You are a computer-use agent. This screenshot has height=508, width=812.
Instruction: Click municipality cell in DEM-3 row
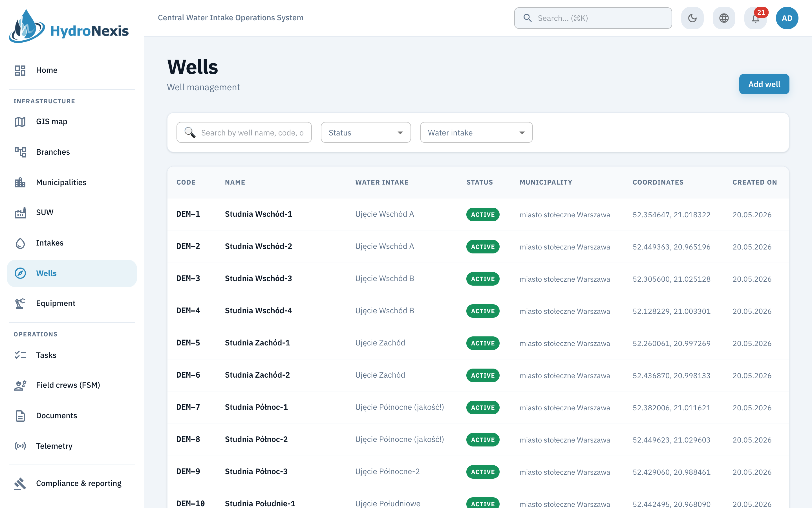click(565, 279)
